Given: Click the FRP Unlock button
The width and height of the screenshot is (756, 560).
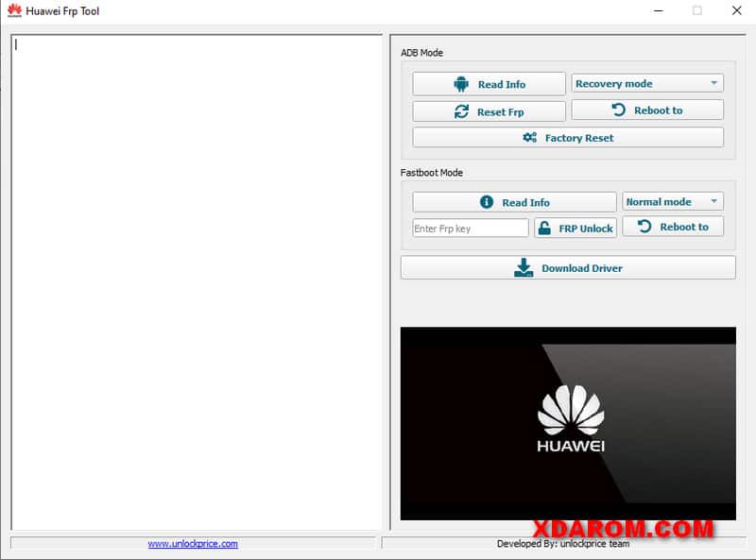Looking at the screenshot, I should [x=576, y=228].
